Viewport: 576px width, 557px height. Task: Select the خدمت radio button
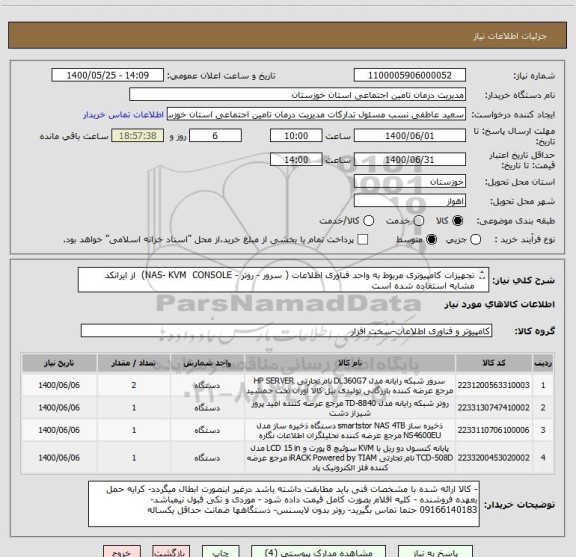coord(419,221)
